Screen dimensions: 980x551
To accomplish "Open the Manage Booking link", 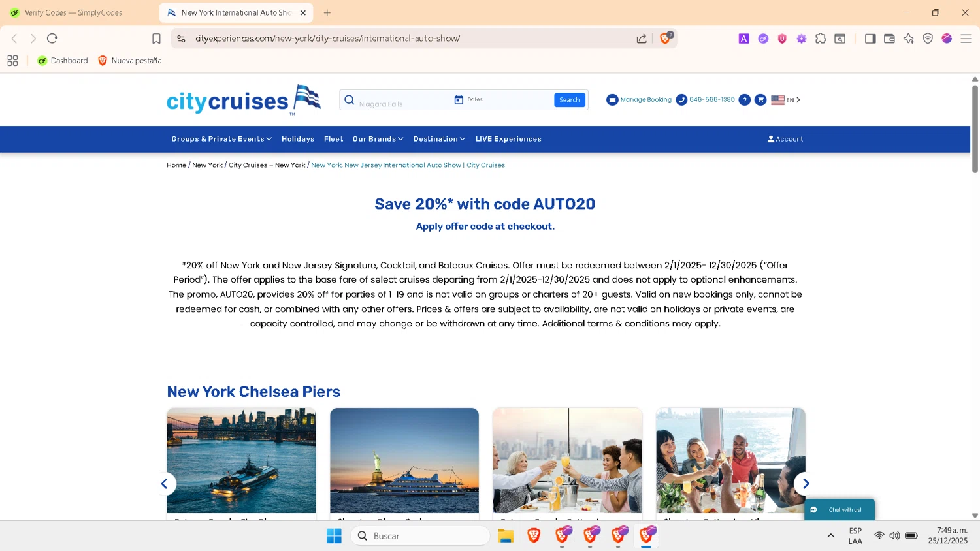I will click(639, 100).
